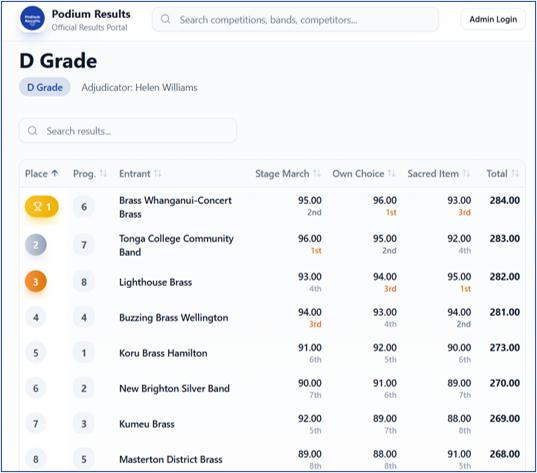The width and height of the screenshot is (537, 473).
Task: Click the Entrant column header
Action: 140,174
